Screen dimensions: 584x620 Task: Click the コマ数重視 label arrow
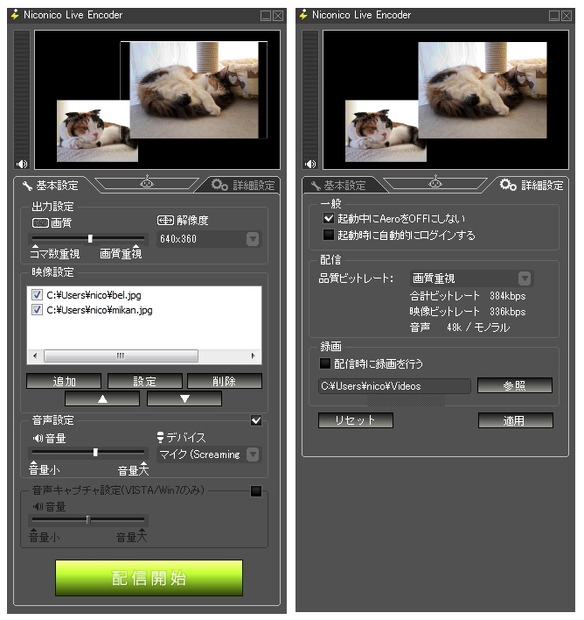[x=35, y=247]
